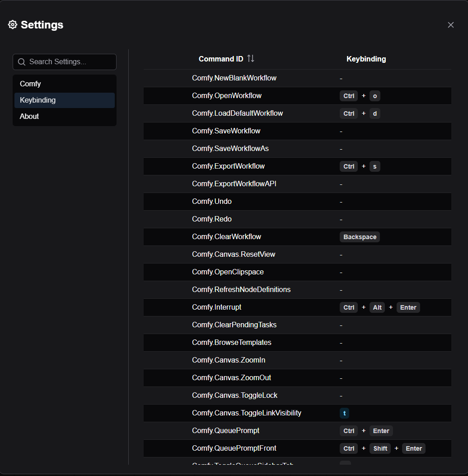Open the Comfy settings category
Image resolution: width=468 pixels, height=476 pixels.
[30, 84]
